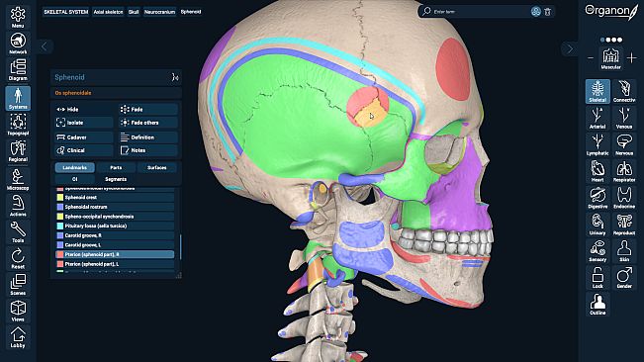Click the Fade button

[x=148, y=110]
